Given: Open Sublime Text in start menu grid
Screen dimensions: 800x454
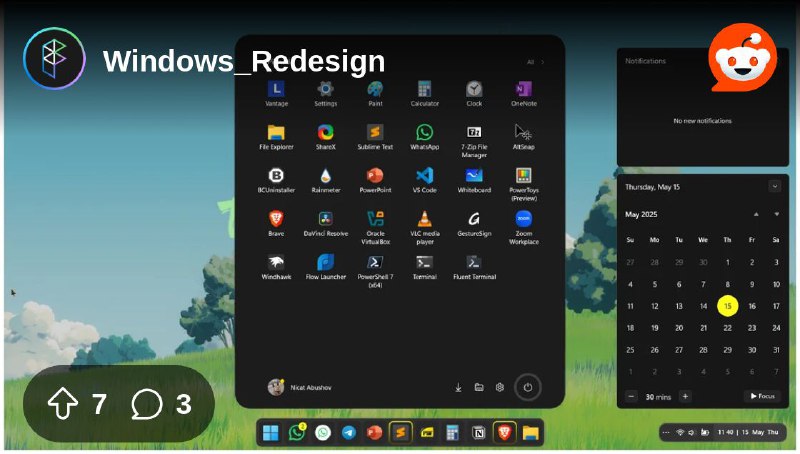Looking at the screenshot, I should pos(375,137).
